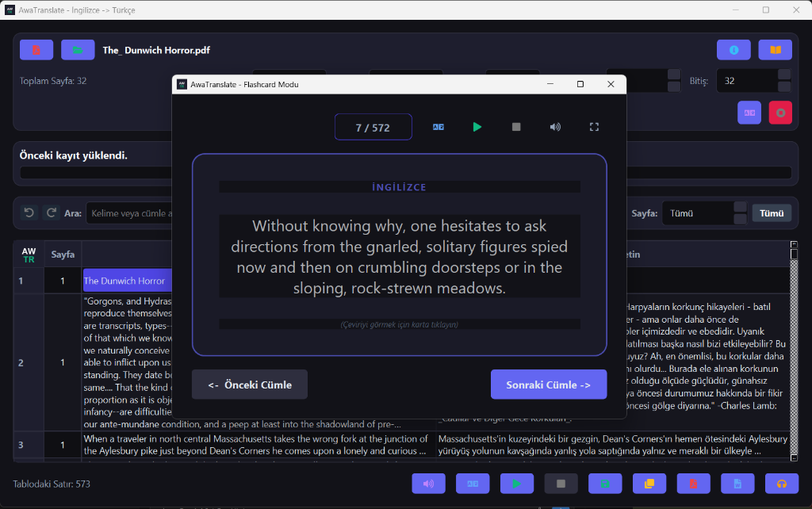
Task: Export with the blue Word document icon
Action: 737,484
